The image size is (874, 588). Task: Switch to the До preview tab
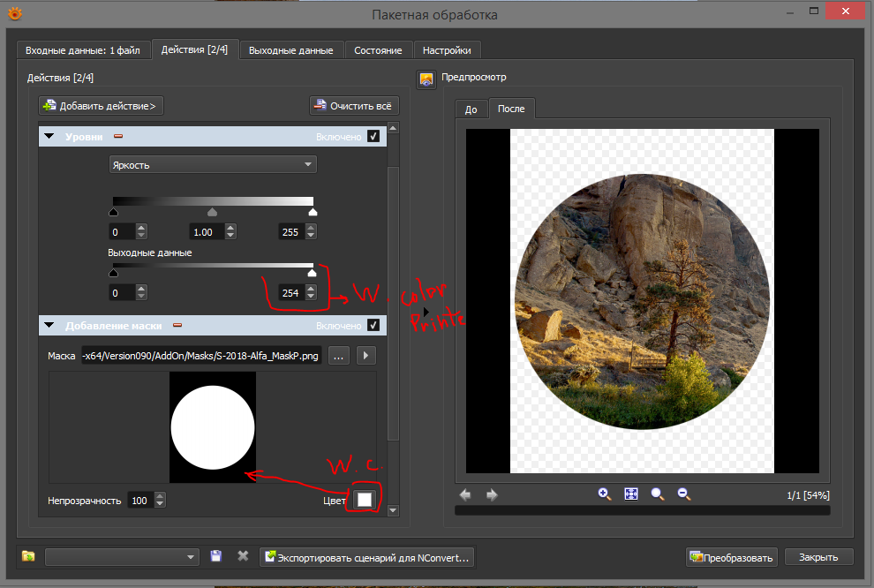[471, 109]
